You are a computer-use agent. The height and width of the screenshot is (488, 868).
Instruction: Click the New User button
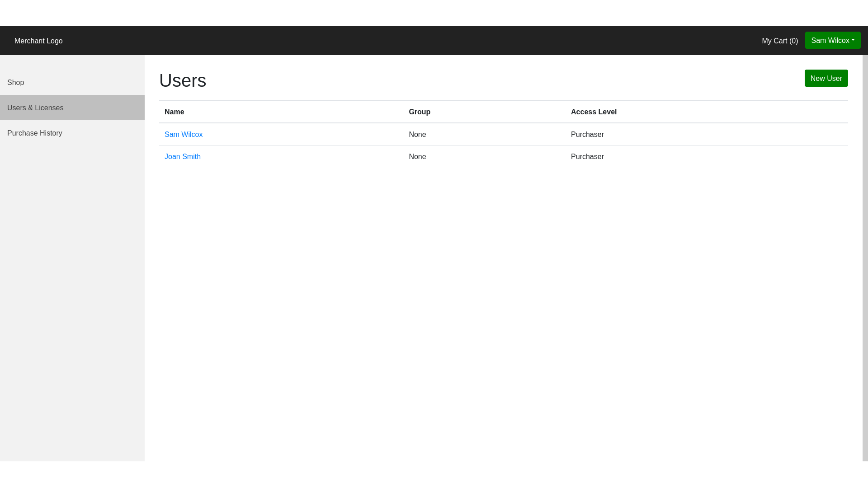coord(826,78)
